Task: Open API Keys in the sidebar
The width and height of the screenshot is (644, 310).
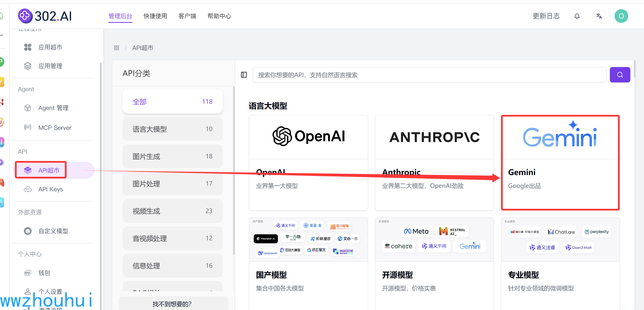Action: pyautogui.click(x=50, y=189)
